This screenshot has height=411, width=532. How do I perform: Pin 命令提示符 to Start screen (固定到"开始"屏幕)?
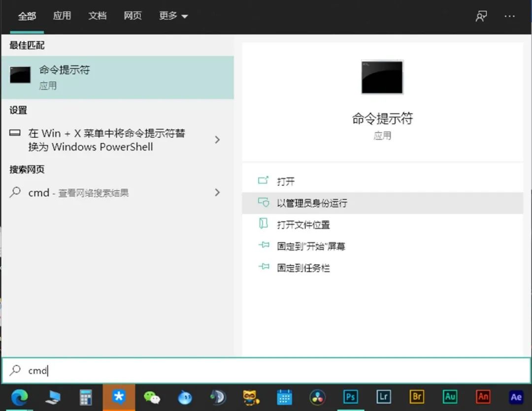(x=310, y=246)
